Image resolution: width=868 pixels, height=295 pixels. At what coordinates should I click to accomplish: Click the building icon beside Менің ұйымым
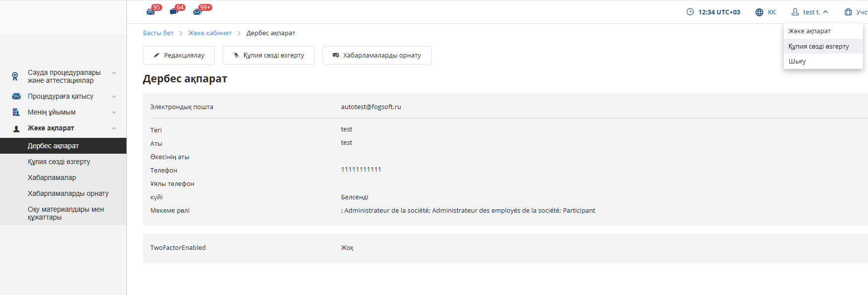[16, 112]
